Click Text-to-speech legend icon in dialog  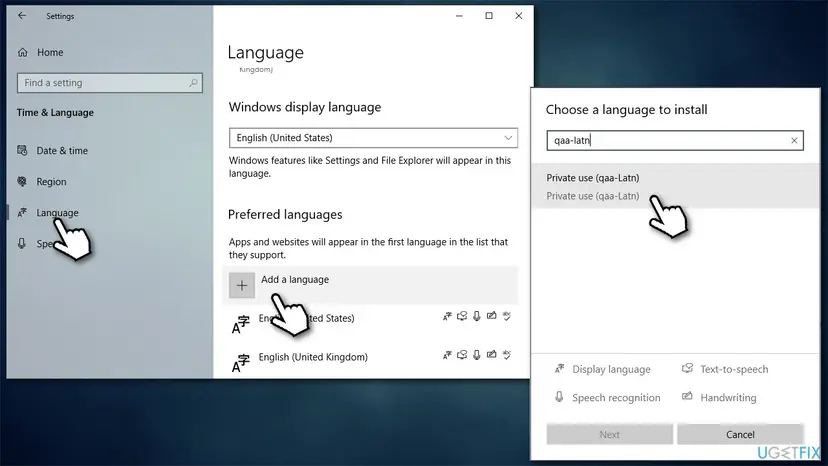coord(687,368)
